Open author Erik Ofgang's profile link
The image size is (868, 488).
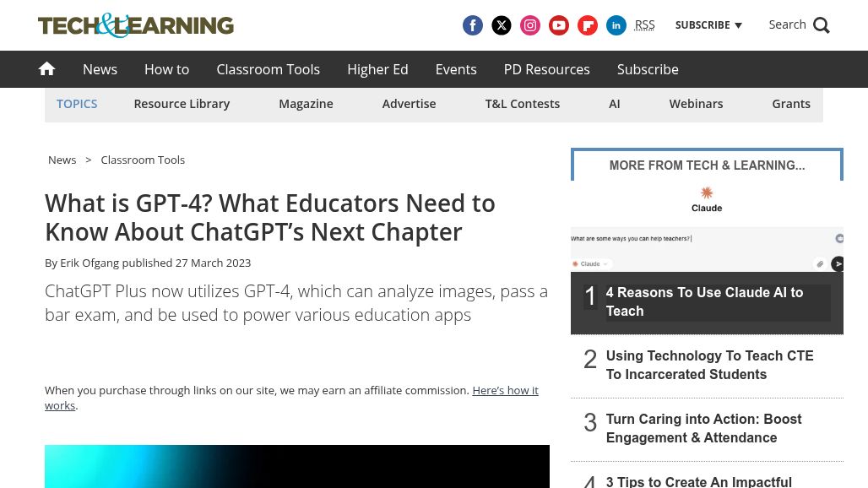pyautogui.click(x=90, y=263)
